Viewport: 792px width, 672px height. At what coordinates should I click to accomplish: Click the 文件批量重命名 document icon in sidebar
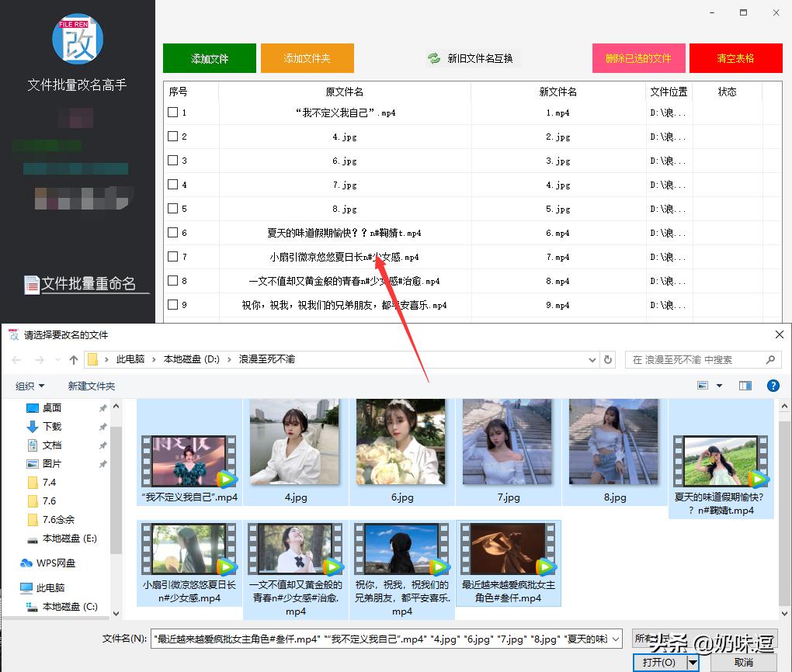[32, 284]
